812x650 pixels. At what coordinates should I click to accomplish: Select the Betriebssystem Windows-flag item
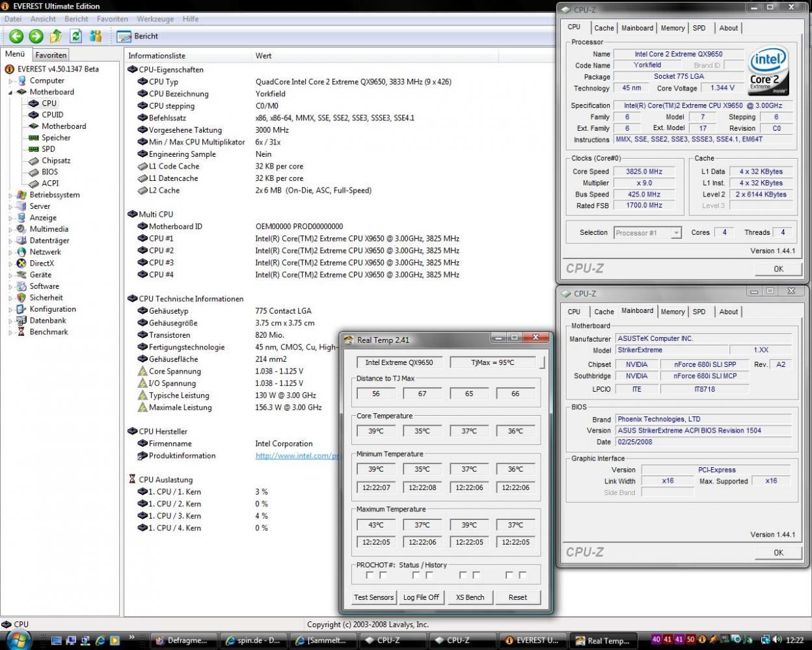tap(48, 195)
